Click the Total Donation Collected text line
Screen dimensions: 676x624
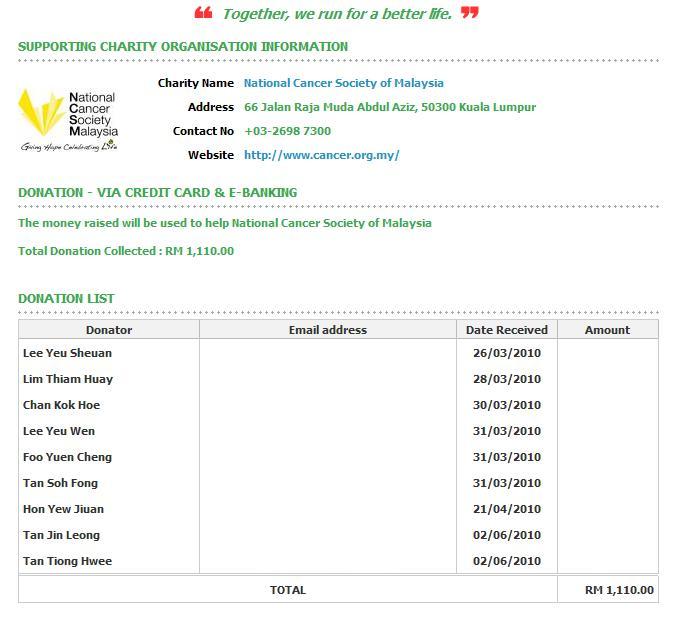(126, 251)
